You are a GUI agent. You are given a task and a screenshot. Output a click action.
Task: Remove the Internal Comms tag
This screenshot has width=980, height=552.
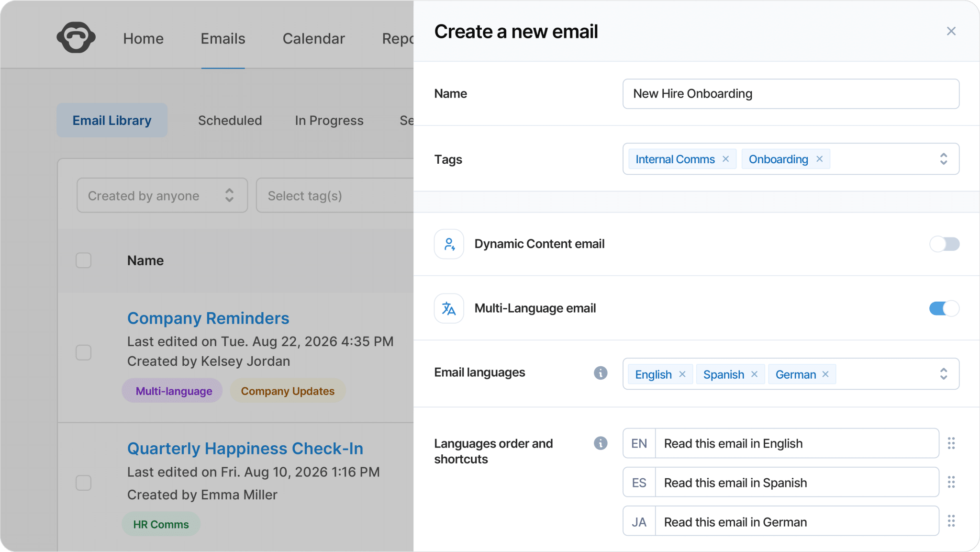725,159
